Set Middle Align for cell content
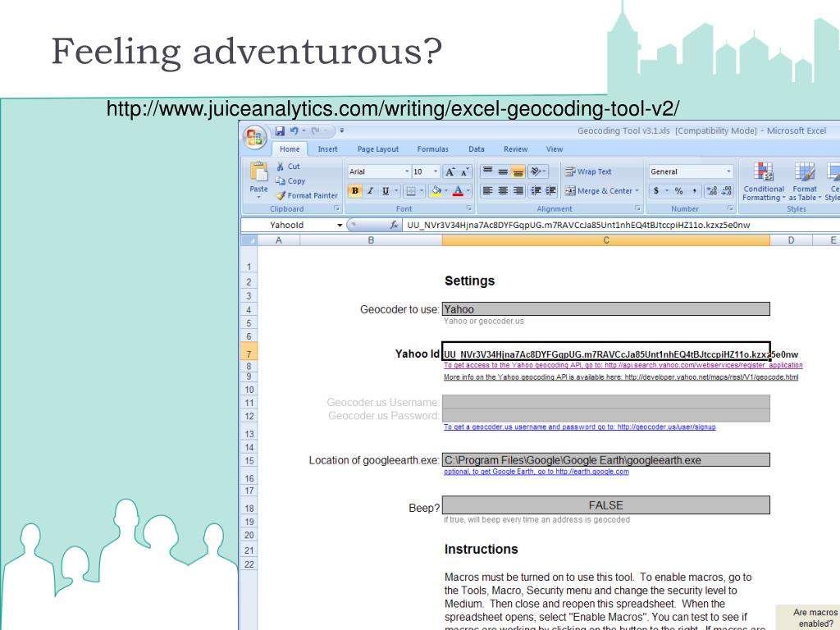The image size is (840, 630). (503, 171)
